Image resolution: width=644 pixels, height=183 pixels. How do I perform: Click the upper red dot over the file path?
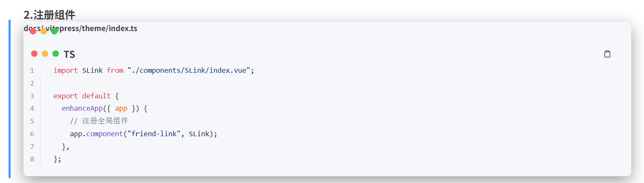(33, 31)
